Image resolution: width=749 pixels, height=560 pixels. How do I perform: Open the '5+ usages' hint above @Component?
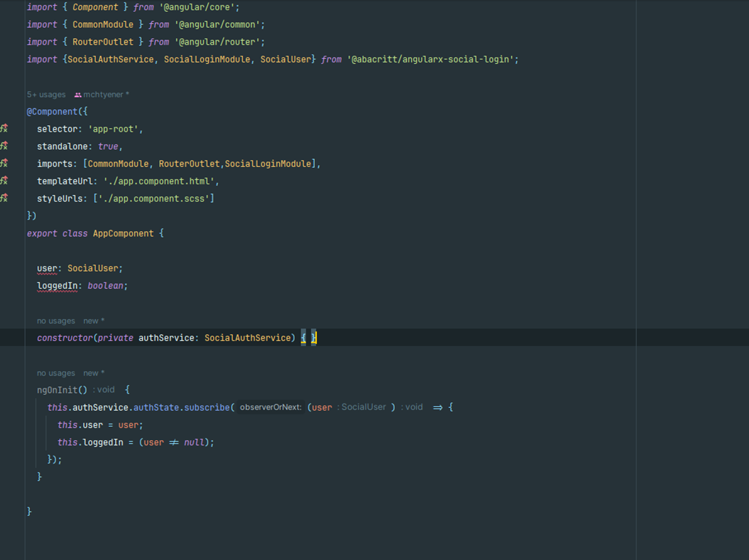[47, 95]
